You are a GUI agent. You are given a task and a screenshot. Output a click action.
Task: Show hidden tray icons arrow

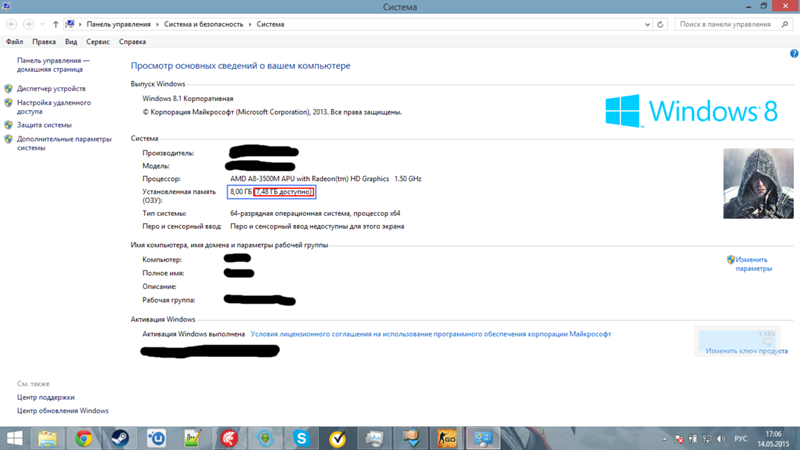point(664,439)
